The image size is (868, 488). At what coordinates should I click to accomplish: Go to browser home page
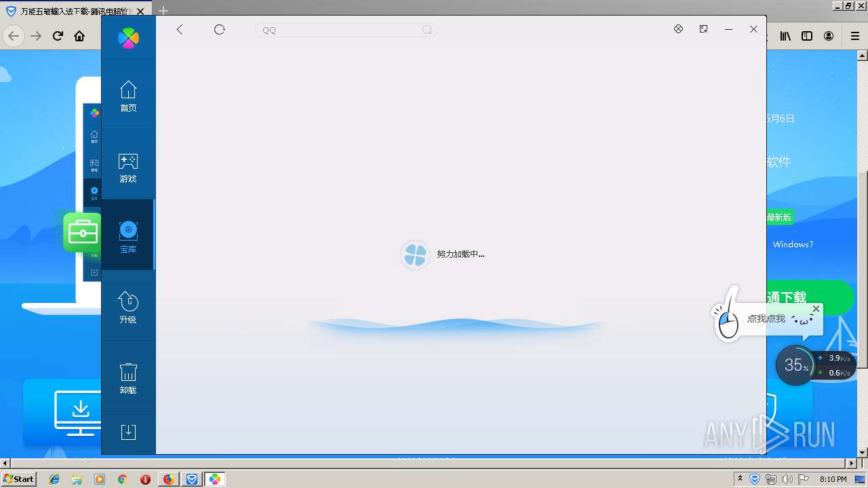(79, 36)
